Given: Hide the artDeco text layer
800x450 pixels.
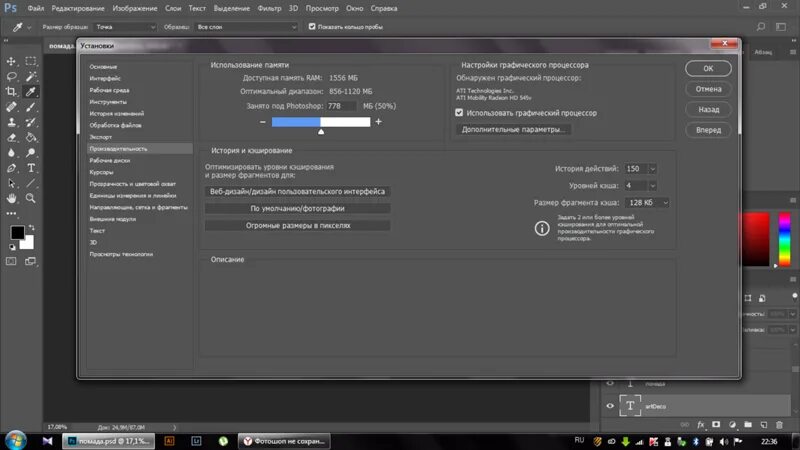Looking at the screenshot, I should 610,406.
